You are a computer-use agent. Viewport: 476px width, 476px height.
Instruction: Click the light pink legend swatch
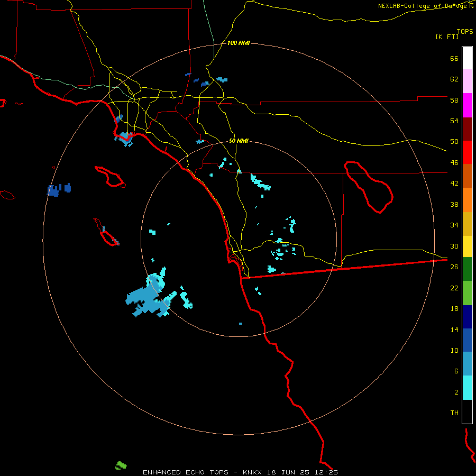pyautogui.click(x=467, y=81)
